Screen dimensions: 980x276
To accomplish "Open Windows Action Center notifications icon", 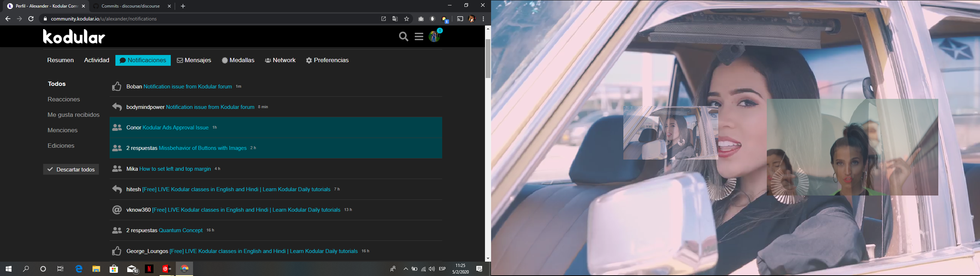I will click(x=479, y=269).
